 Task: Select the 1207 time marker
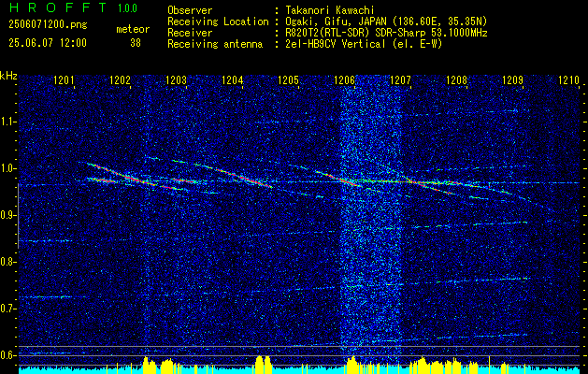pyautogui.click(x=400, y=80)
